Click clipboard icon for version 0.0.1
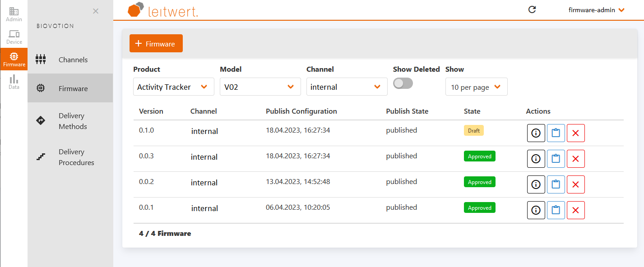This screenshot has height=267, width=644. click(556, 210)
